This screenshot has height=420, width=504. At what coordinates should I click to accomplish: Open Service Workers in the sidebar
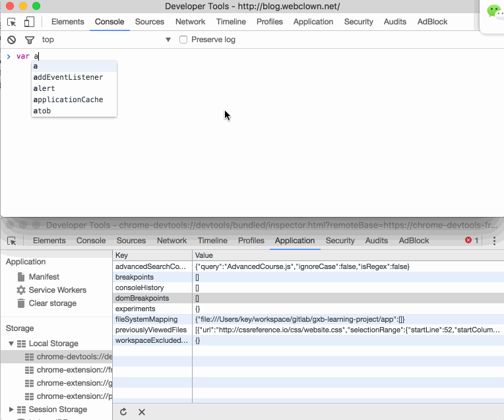tap(57, 290)
